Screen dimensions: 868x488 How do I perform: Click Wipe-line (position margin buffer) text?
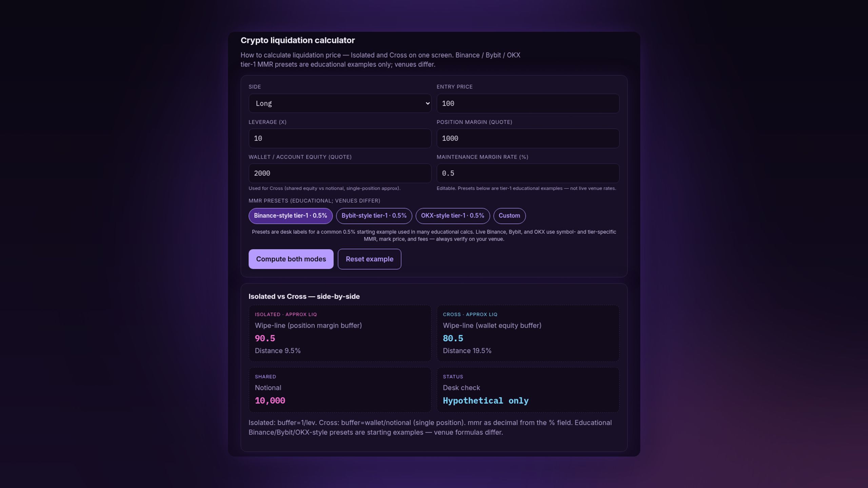(308, 326)
